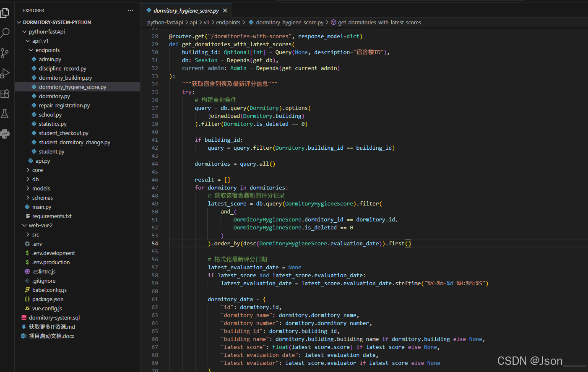Click 'dormitory_data = {' code line

[237, 299]
